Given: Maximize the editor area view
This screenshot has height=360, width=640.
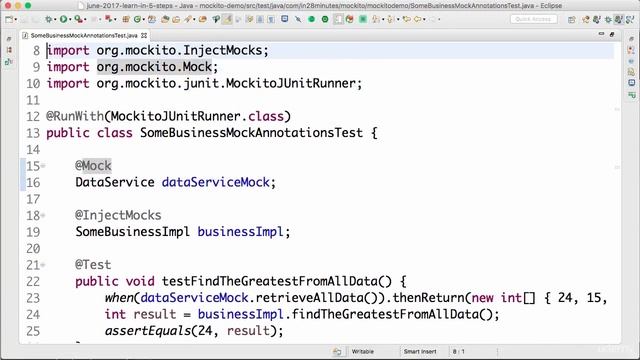Looking at the screenshot, I should tap(612, 34).
